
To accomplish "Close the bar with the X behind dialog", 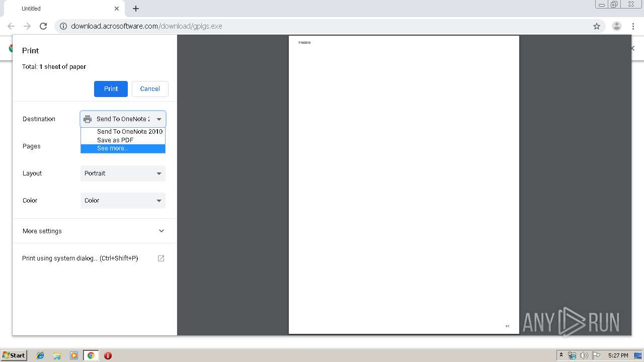I will [633, 48].
